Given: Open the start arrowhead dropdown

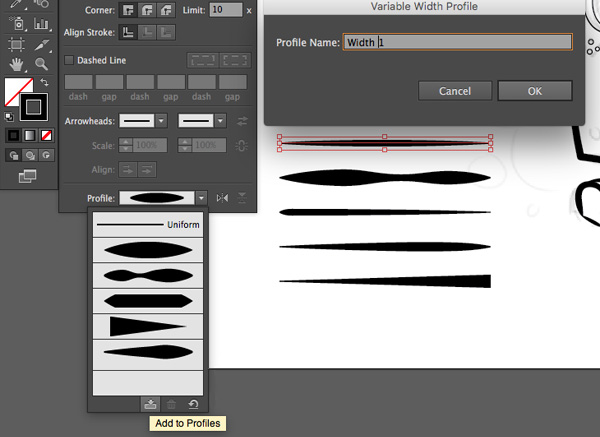Looking at the screenshot, I should click(x=161, y=121).
